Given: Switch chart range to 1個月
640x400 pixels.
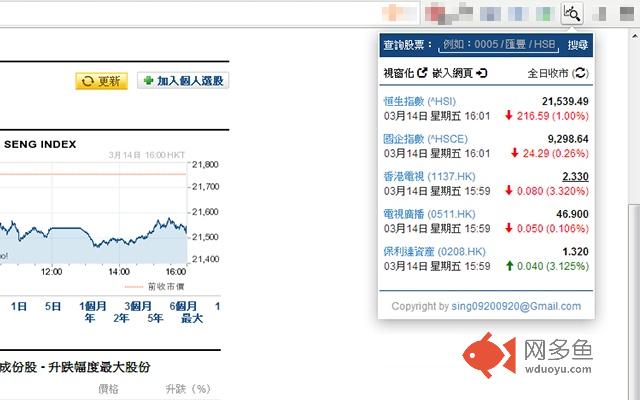Looking at the screenshot, I should tap(93, 306).
